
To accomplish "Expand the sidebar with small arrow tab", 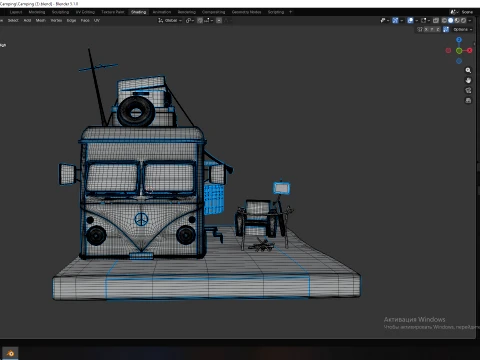I will 474,44.
